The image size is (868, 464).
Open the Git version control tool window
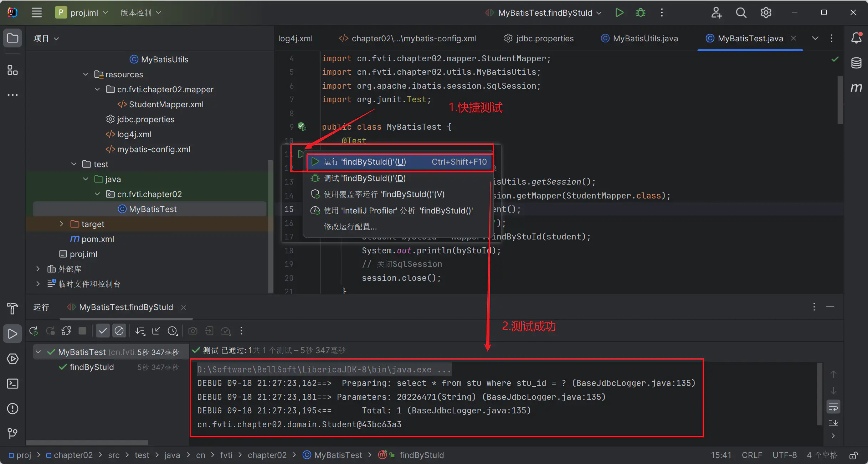click(x=12, y=433)
